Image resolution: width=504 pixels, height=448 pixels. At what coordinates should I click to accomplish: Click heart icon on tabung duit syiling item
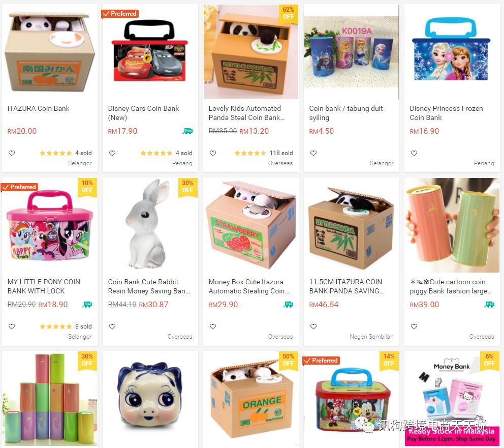tap(313, 153)
